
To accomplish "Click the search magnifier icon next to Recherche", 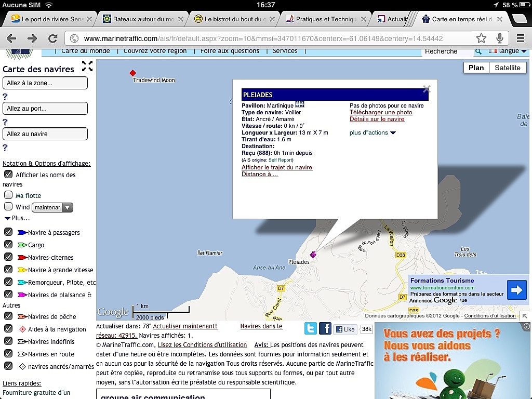I will pyautogui.click(x=478, y=51).
